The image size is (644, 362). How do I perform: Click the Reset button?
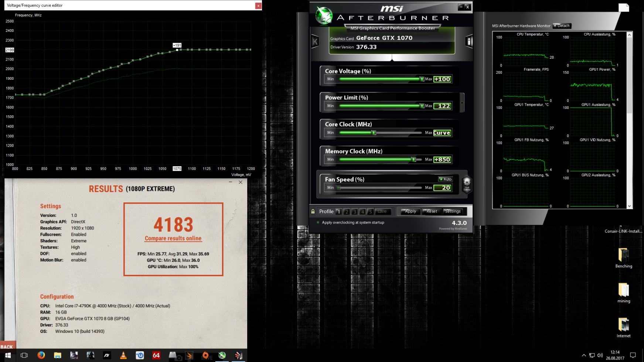tap(431, 212)
